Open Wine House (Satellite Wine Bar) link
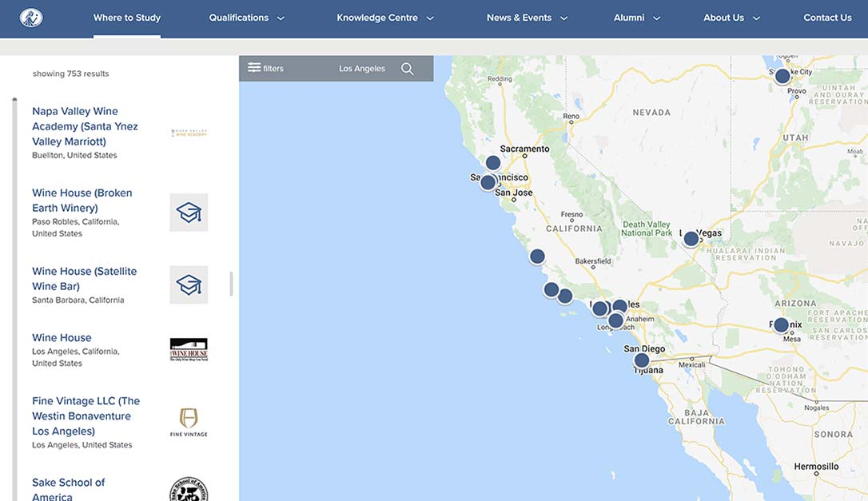This screenshot has height=501, width=868. [x=84, y=279]
